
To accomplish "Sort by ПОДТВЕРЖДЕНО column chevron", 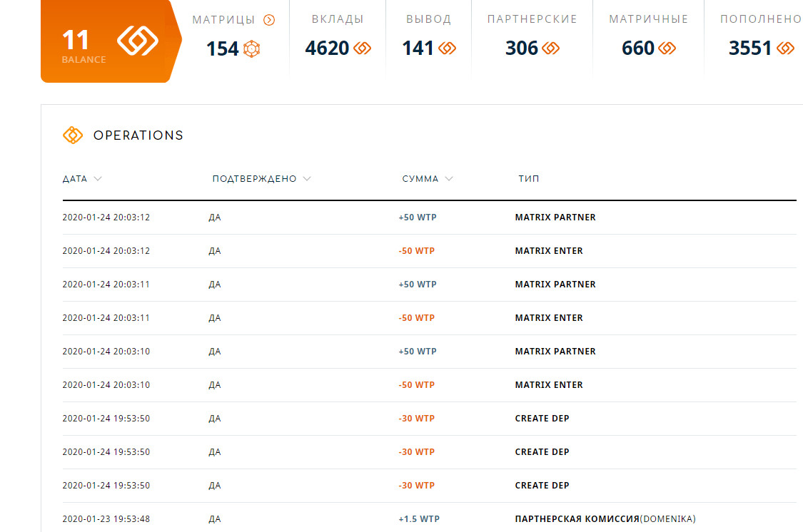I will pos(307,178).
